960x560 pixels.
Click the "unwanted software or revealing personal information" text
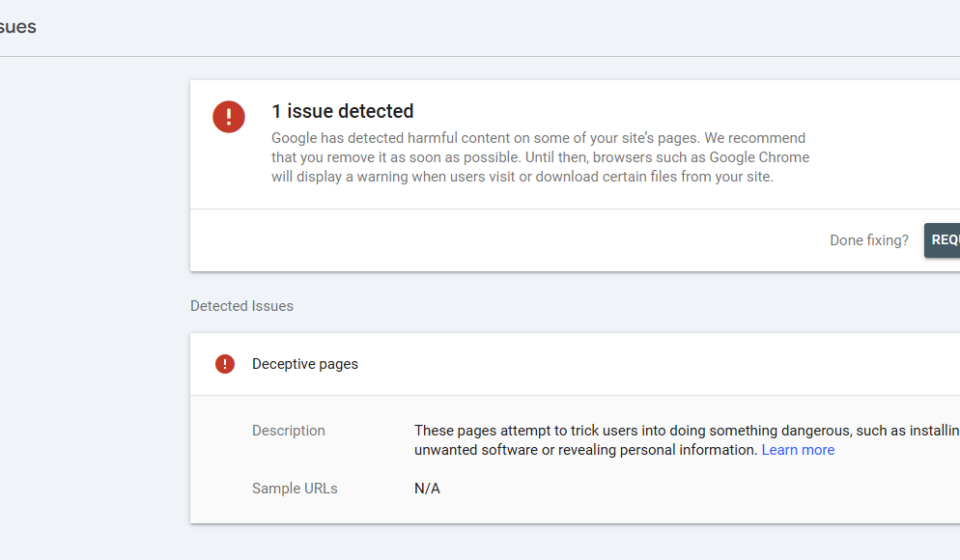[585, 450]
